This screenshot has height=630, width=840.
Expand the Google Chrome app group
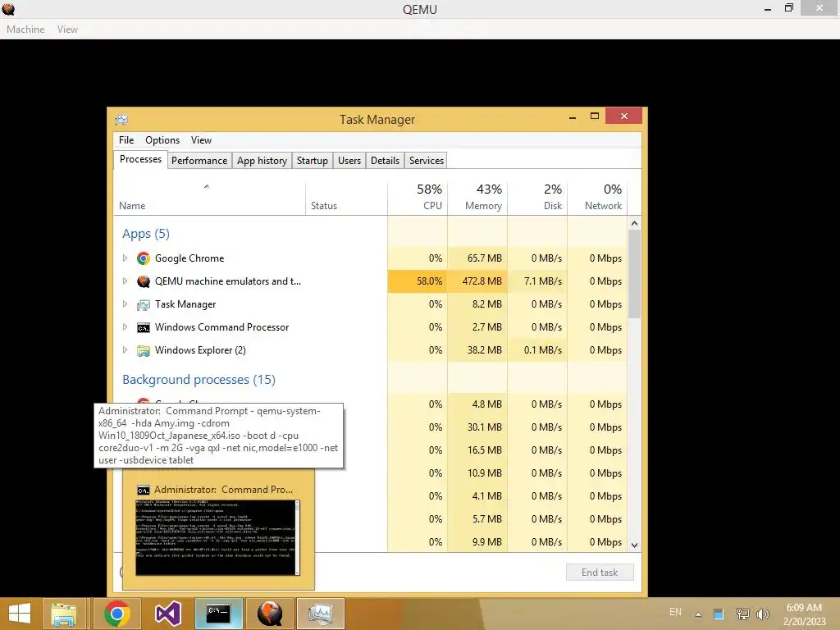[125, 258]
